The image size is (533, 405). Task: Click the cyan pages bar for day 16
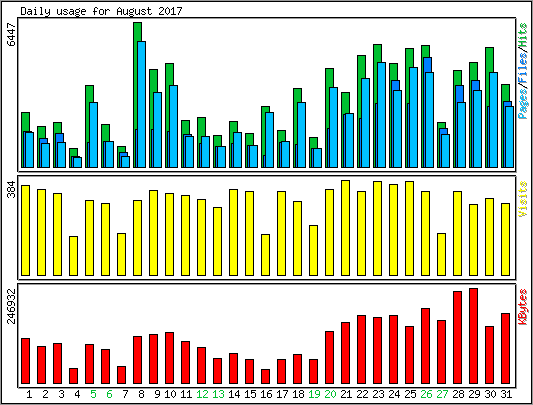[x=270, y=140]
